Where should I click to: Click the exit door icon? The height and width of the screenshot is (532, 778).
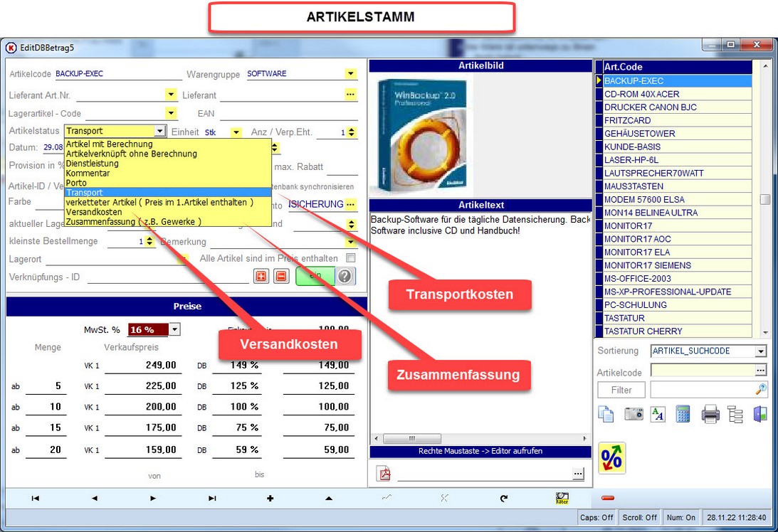pos(759,414)
